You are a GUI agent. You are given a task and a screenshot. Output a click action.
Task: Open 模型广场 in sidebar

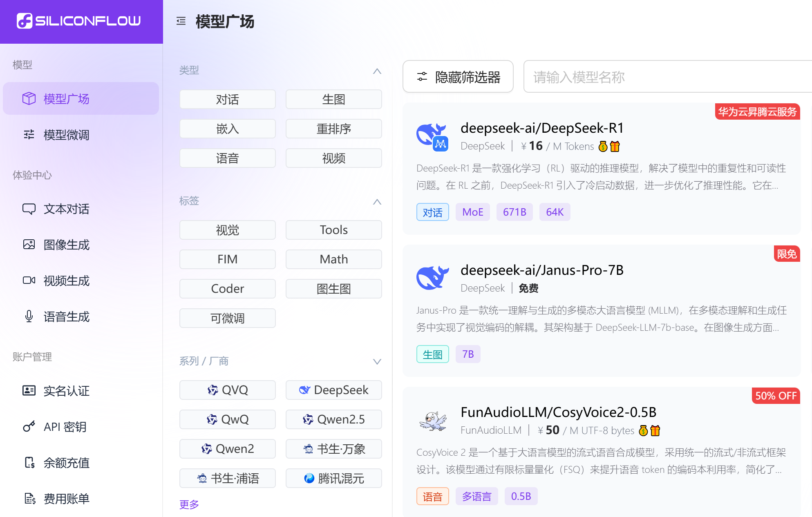81,98
